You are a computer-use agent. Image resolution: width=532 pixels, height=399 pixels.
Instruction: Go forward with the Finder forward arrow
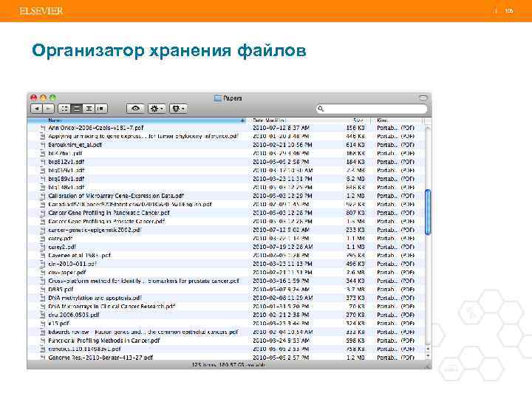tap(48, 109)
